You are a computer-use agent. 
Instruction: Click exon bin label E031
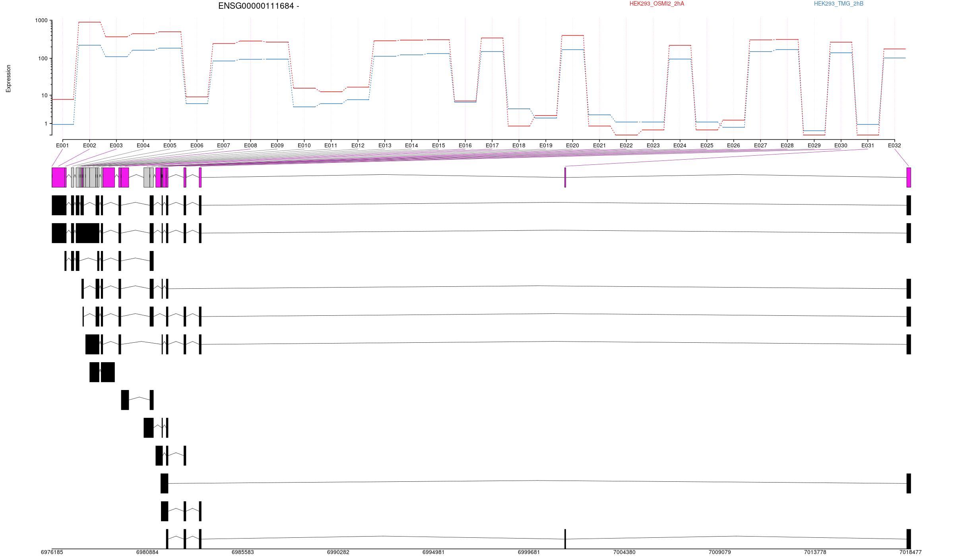pyautogui.click(x=868, y=145)
